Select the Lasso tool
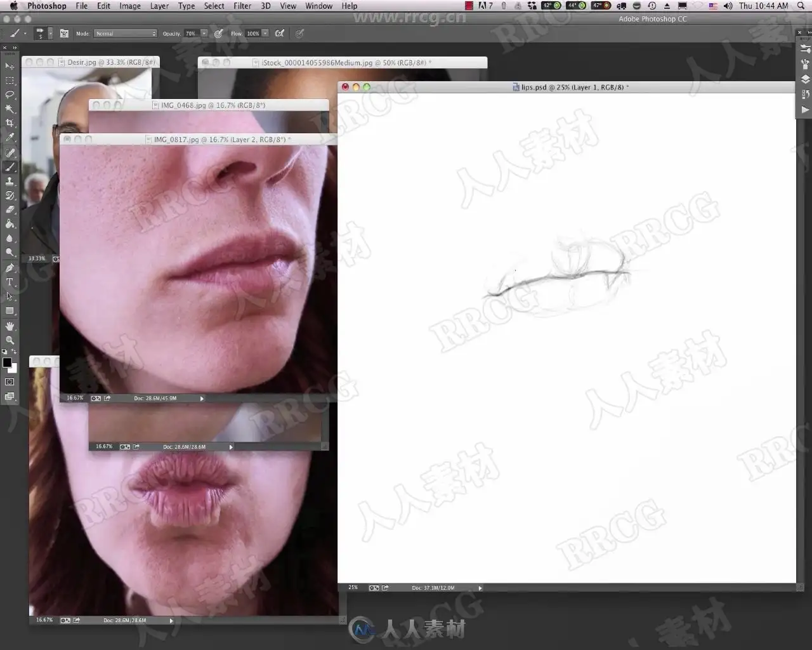Viewport: 812px width, 650px height. click(10, 95)
